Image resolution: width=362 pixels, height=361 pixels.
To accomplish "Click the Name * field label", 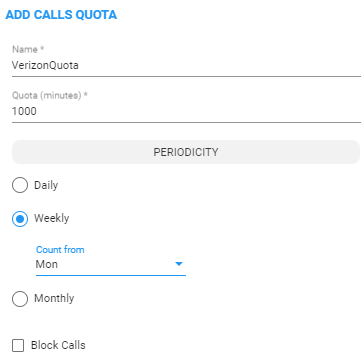I will (28, 49).
